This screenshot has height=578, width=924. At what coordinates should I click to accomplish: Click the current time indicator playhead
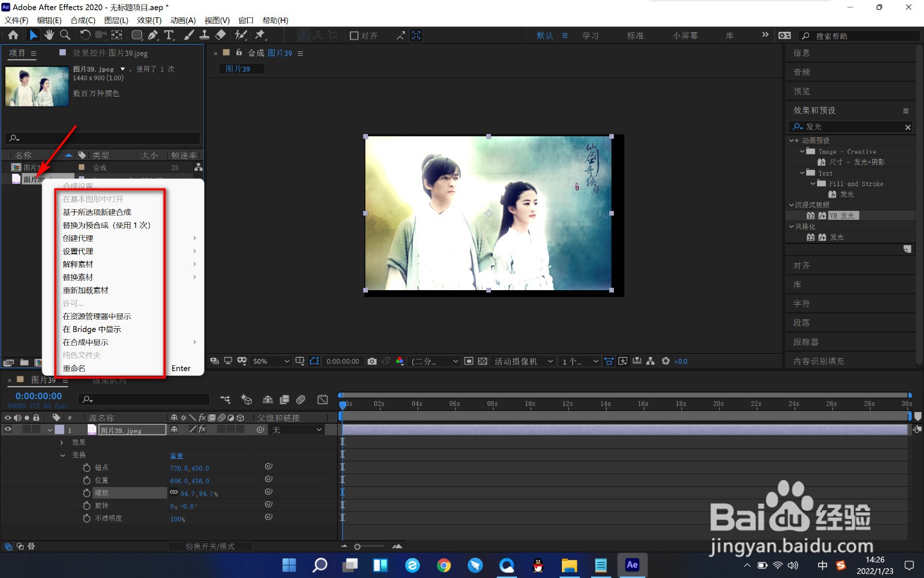pos(342,405)
